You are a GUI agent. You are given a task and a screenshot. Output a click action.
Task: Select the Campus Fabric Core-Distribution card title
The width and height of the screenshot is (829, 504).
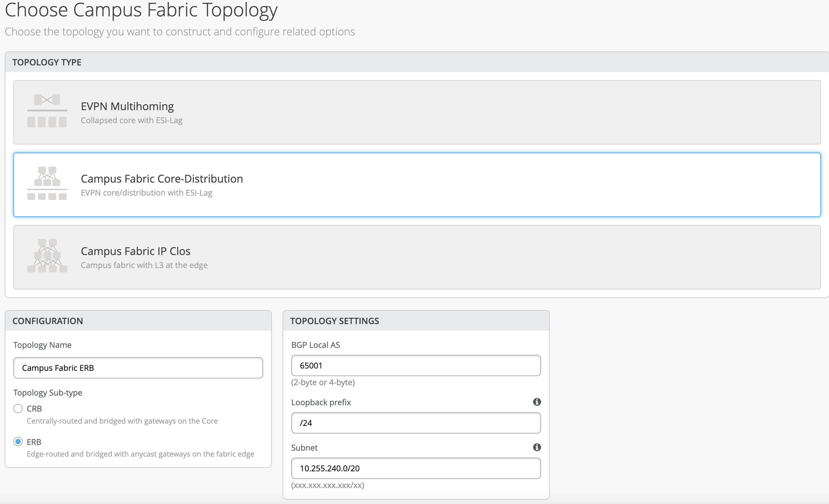pyautogui.click(x=162, y=179)
